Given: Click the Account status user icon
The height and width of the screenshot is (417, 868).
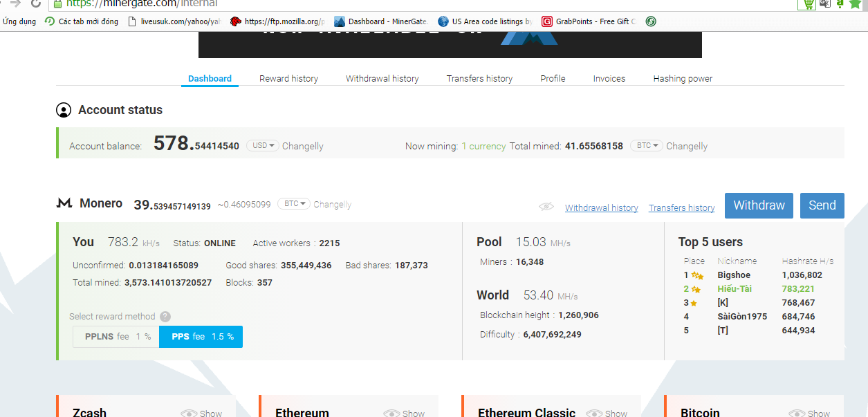Looking at the screenshot, I should coord(64,110).
